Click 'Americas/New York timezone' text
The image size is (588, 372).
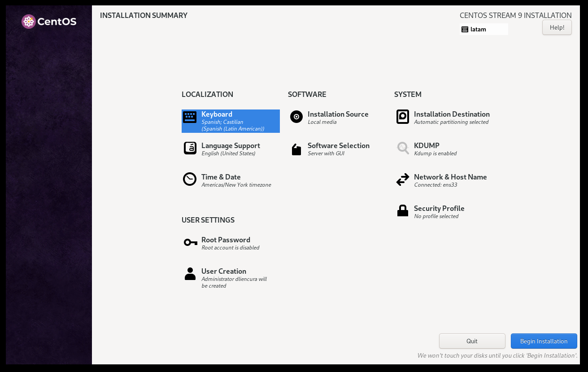pos(236,185)
